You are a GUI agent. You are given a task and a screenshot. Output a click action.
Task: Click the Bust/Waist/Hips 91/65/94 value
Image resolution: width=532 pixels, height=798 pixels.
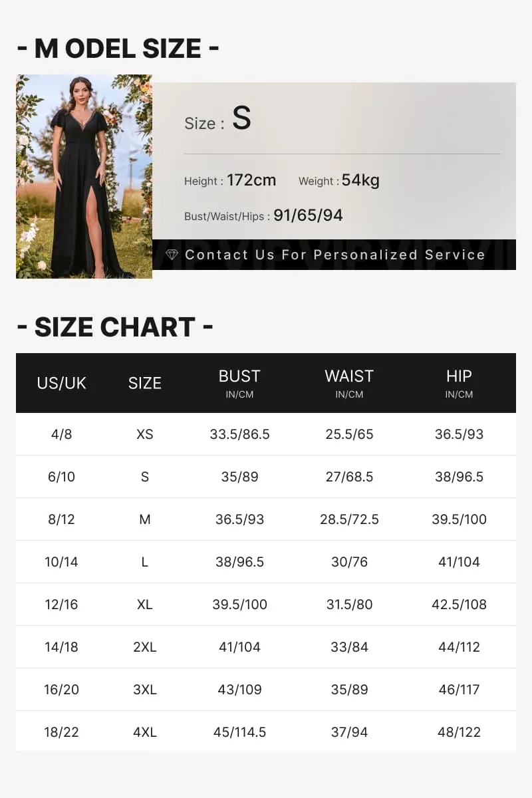point(308,215)
